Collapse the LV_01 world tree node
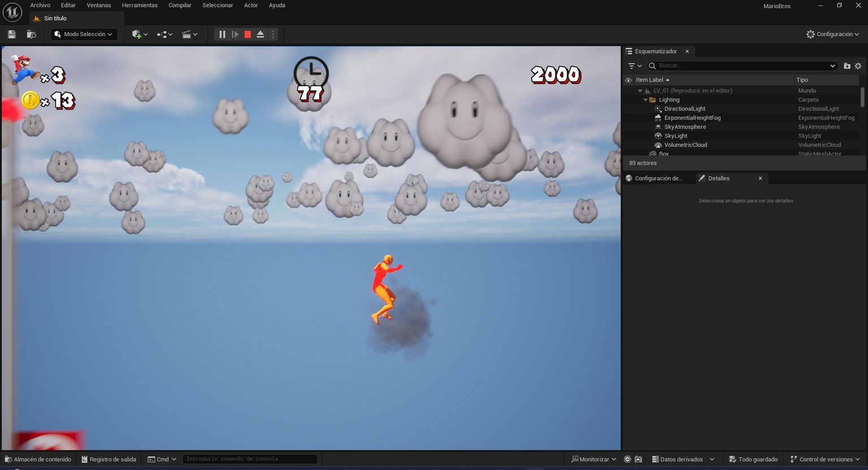 [640, 91]
